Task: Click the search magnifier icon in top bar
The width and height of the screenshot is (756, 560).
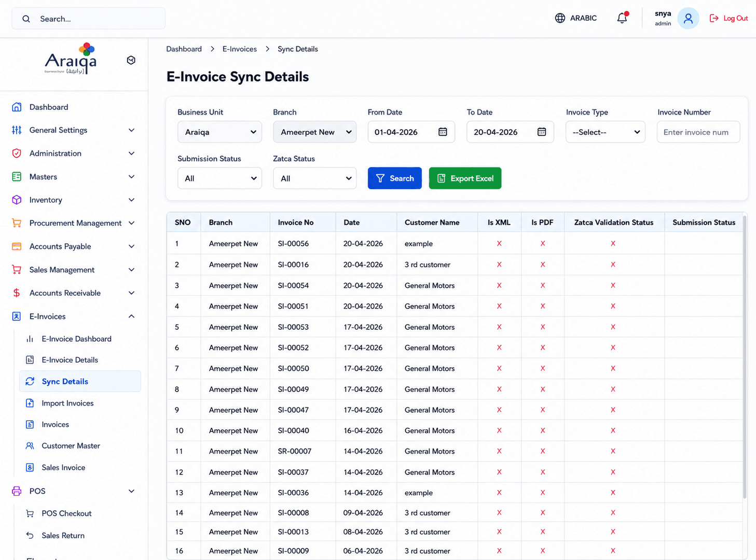Action: pos(26,19)
